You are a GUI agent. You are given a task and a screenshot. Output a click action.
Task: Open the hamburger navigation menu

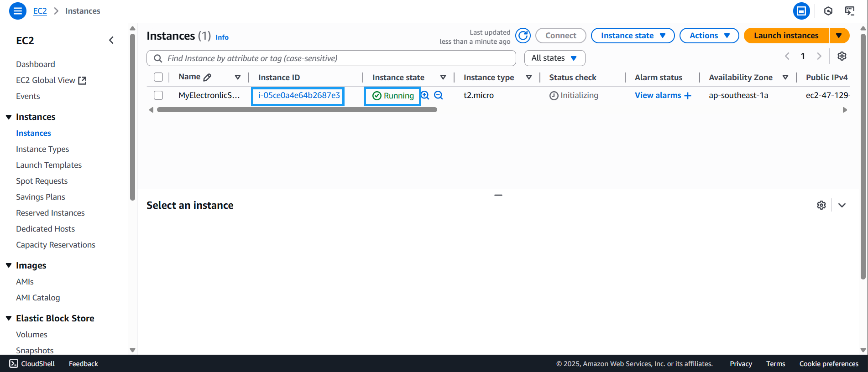click(x=17, y=11)
